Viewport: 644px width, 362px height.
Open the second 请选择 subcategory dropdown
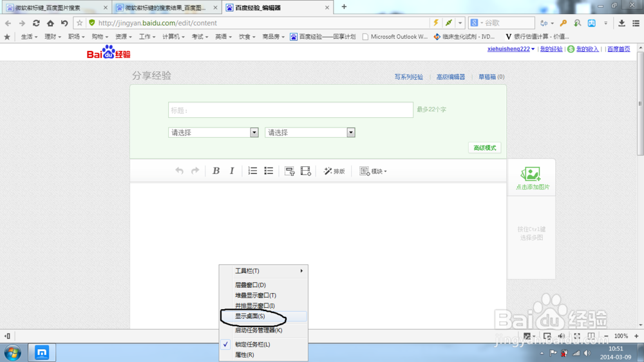point(310,133)
